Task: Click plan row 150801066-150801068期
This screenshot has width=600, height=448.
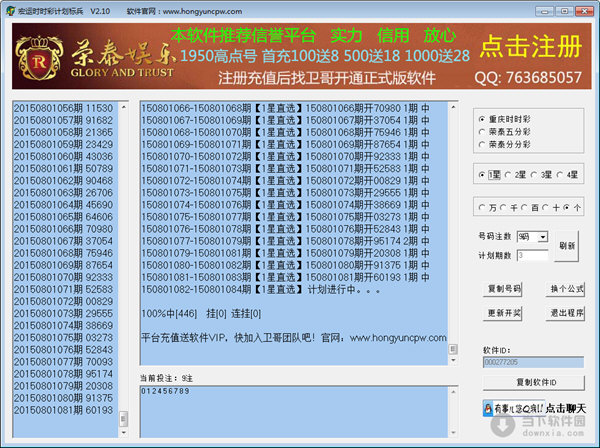Action: (285, 108)
